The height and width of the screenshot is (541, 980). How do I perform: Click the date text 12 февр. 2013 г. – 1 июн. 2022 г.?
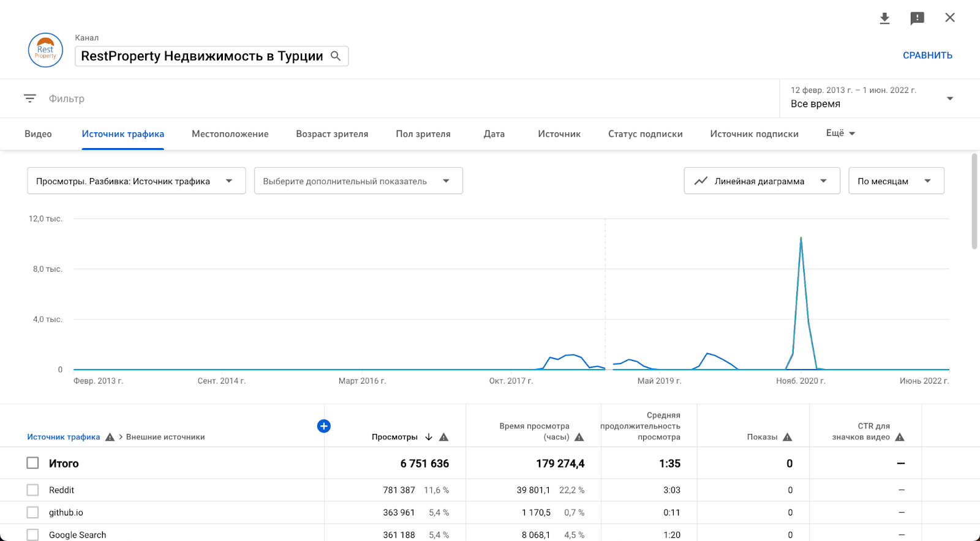[x=853, y=90]
